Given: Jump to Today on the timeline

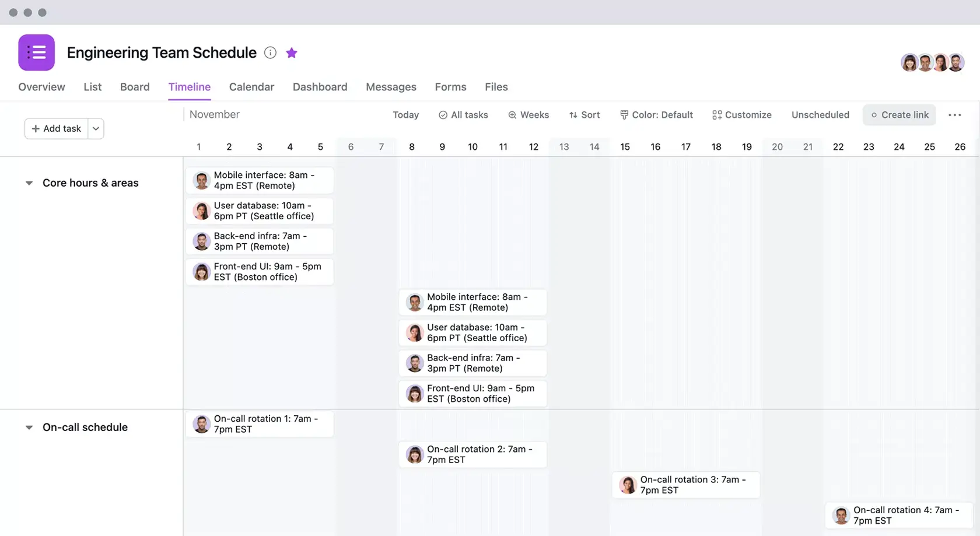Looking at the screenshot, I should click(405, 115).
